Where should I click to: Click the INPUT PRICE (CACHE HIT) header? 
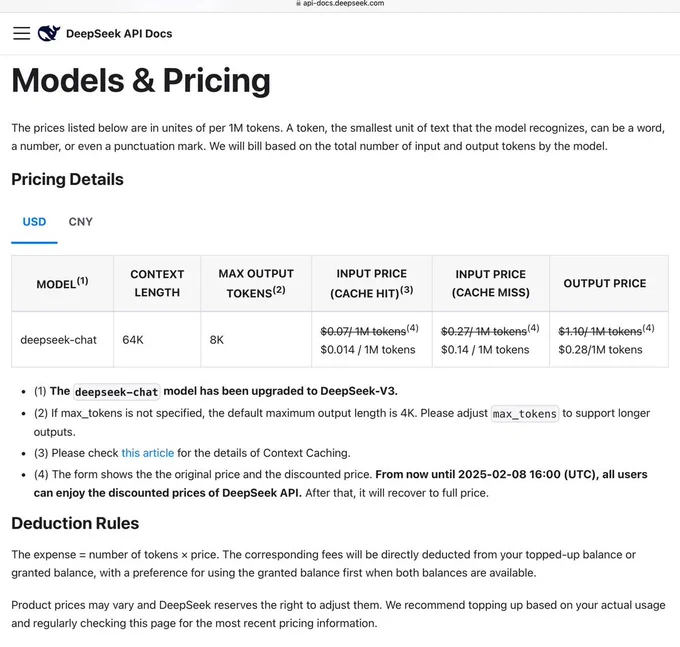[372, 283]
